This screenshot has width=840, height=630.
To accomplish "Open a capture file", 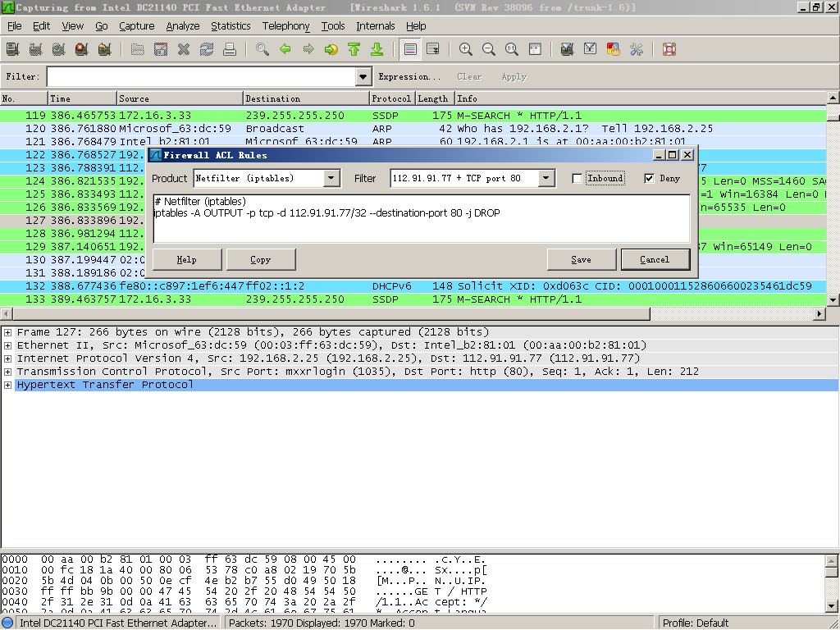I will pos(138,49).
